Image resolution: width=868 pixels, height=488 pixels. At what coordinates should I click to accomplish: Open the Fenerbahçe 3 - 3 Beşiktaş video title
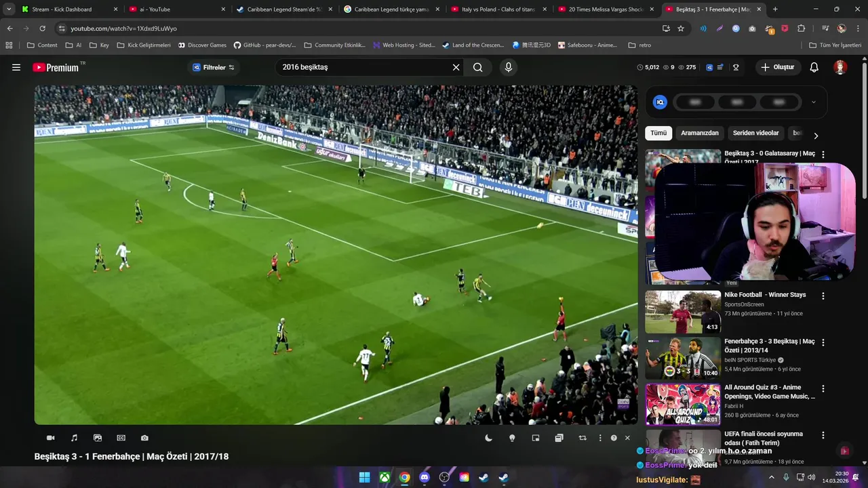pos(770,346)
